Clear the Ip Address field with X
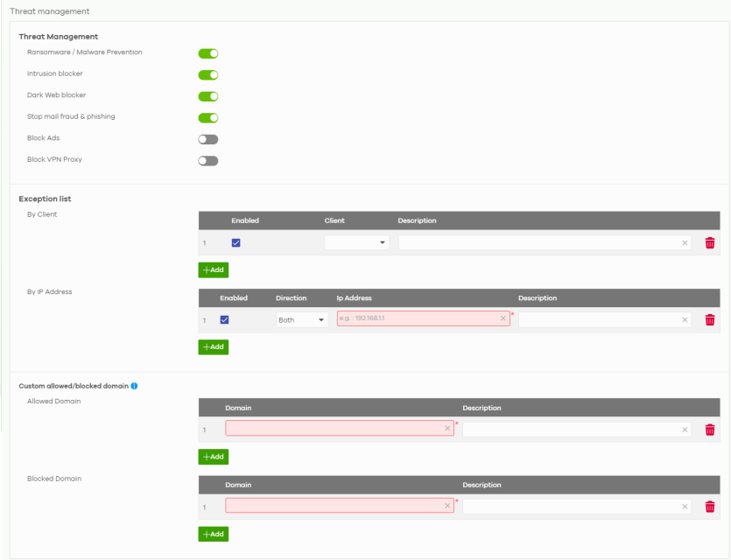This screenshot has width=731, height=560. pyautogui.click(x=503, y=319)
